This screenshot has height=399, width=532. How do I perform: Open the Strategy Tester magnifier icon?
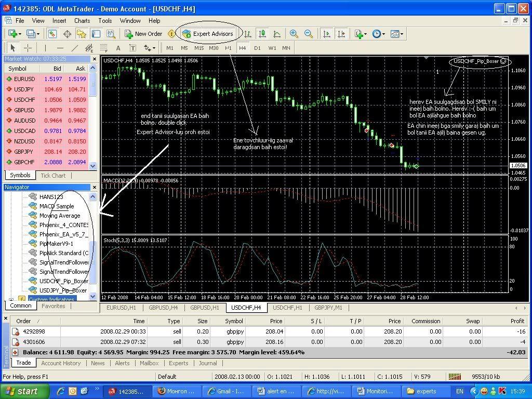pyautogui.click(x=111, y=34)
